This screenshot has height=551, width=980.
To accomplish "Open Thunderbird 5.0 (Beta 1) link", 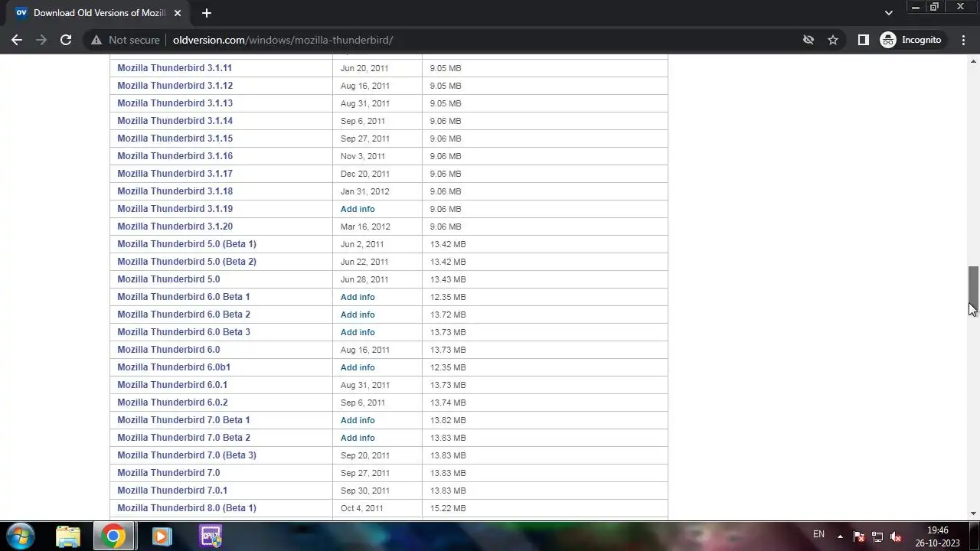I will coord(187,244).
